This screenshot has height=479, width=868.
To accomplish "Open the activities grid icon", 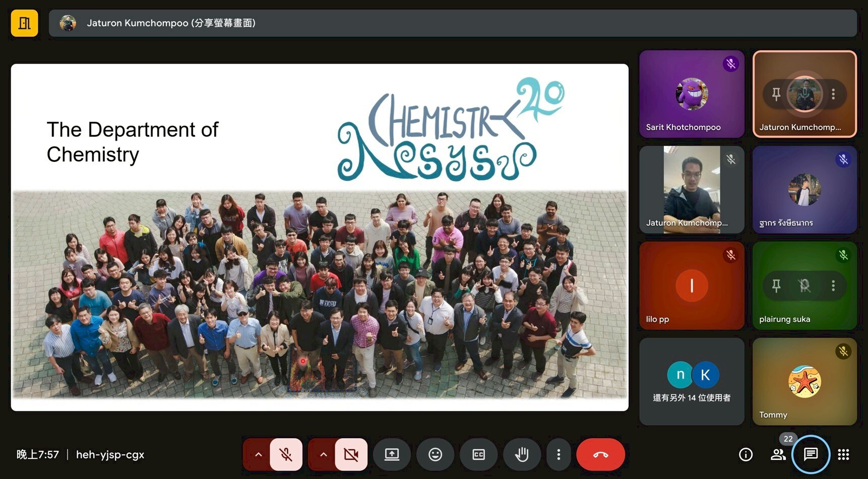I will pos(843,454).
